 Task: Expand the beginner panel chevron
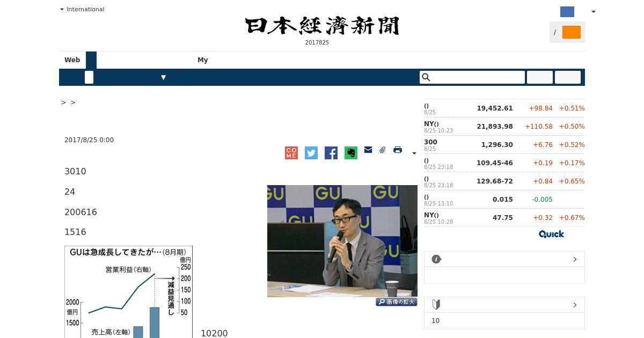pos(575,305)
